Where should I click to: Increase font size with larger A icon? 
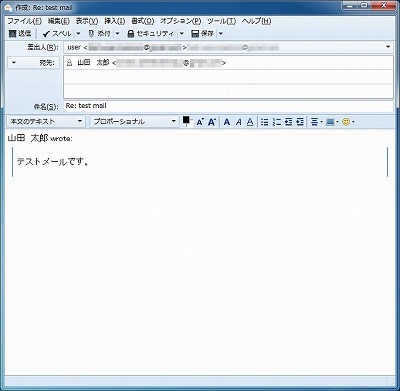212,122
